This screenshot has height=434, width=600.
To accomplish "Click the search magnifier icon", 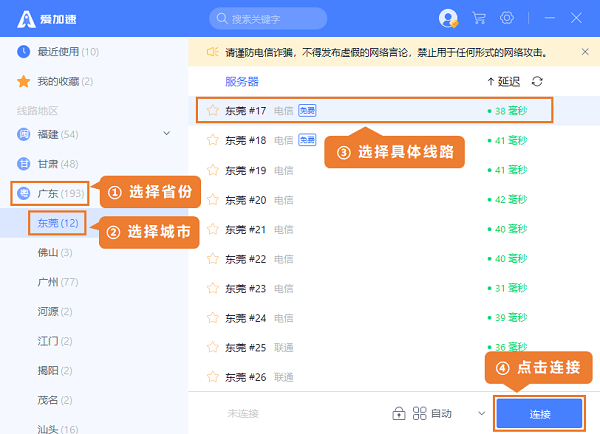I will click(222, 18).
